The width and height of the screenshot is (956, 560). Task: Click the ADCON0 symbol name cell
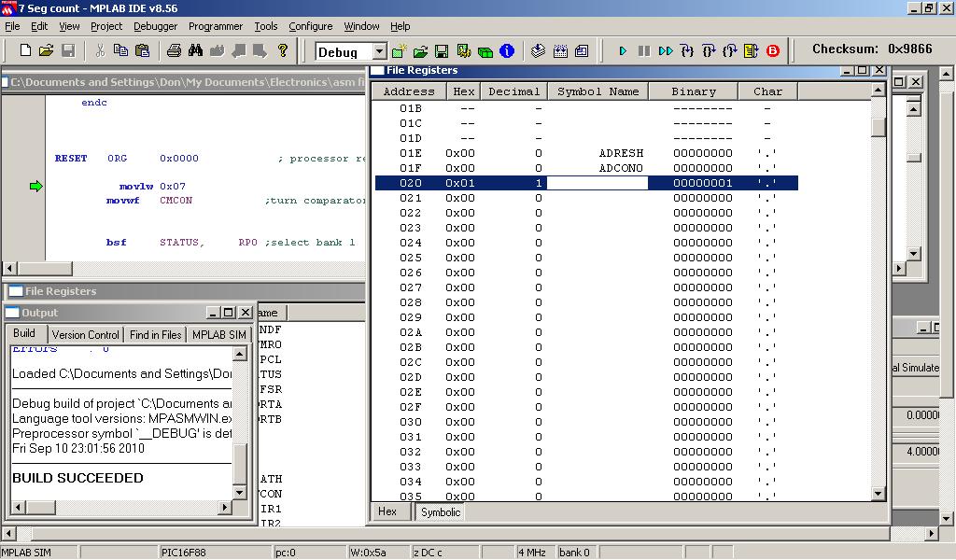621,168
